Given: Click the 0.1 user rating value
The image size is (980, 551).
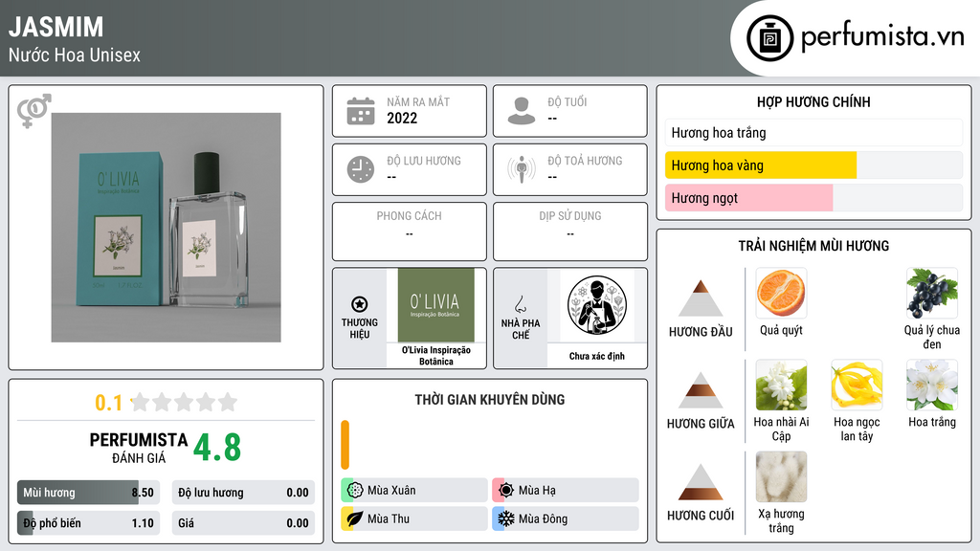Looking at the screenshot, I should point(109,403).
